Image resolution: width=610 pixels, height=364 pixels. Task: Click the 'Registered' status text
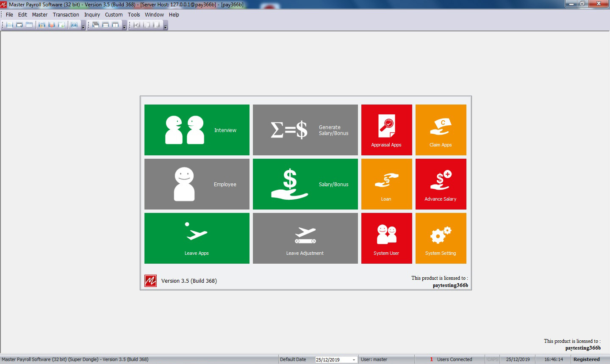(x=587, y=359)
